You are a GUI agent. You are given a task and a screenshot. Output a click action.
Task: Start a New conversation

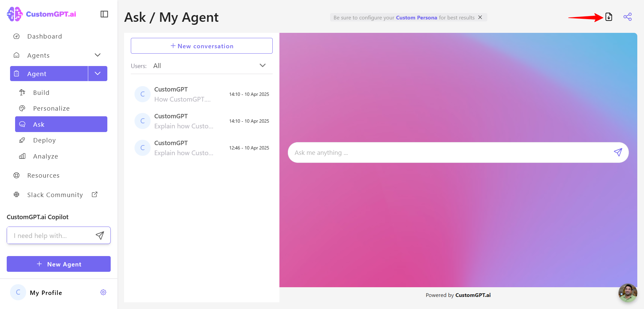coord(202,46)
